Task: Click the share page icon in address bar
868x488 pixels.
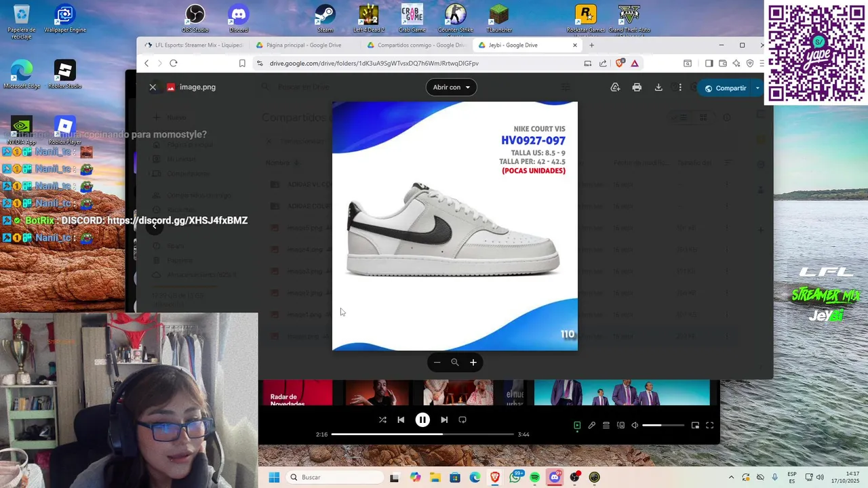Action: coord(603,63)
